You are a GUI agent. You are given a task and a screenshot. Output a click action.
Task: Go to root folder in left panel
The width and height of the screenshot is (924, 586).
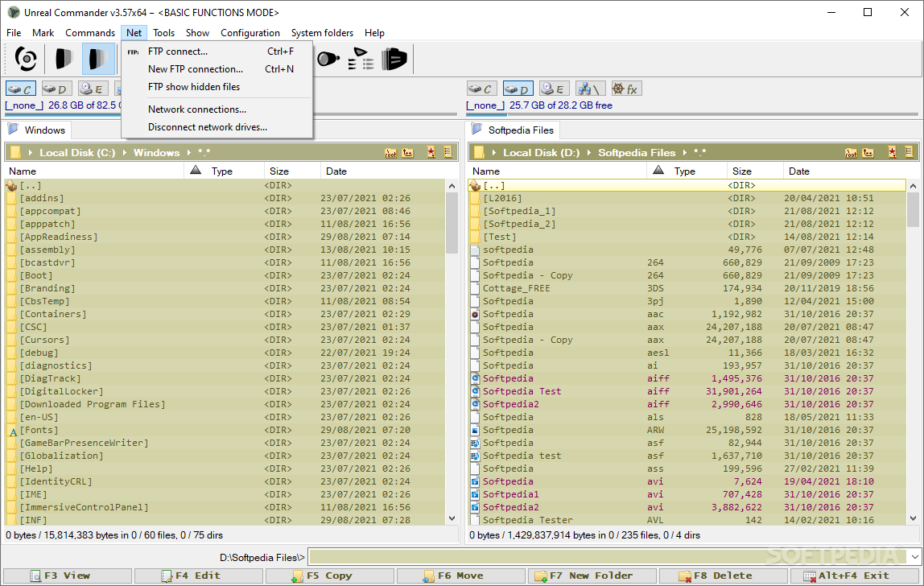(x=390, y=153)
